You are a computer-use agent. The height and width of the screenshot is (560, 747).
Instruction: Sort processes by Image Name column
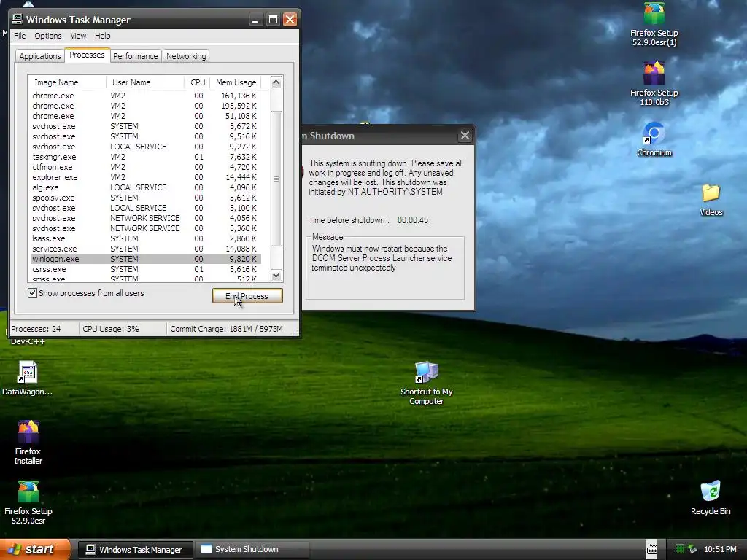click(x=66, y=82)
